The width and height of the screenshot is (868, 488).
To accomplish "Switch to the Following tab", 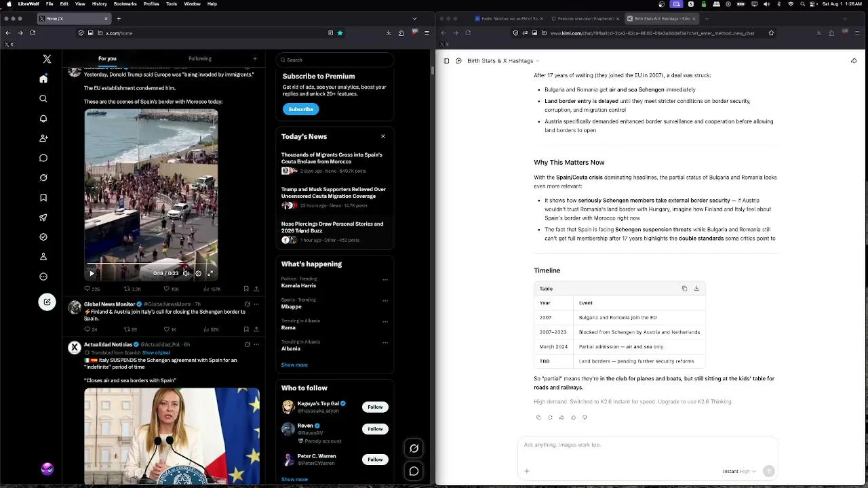I will [x=200, y=59].
